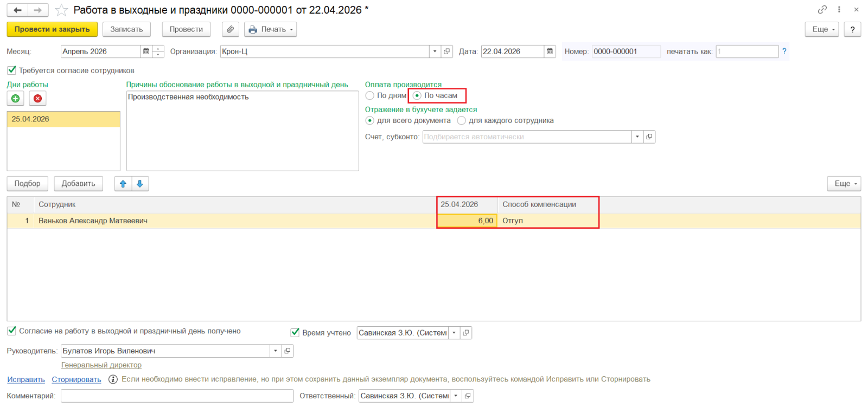Screen dimensions: 868x407
Task: Expand the Время учтено user dropdown
Action: click(454, 333)
